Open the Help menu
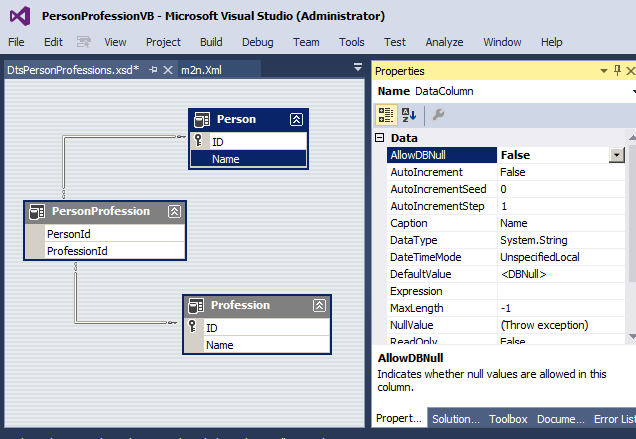 (x=551, y=42)
